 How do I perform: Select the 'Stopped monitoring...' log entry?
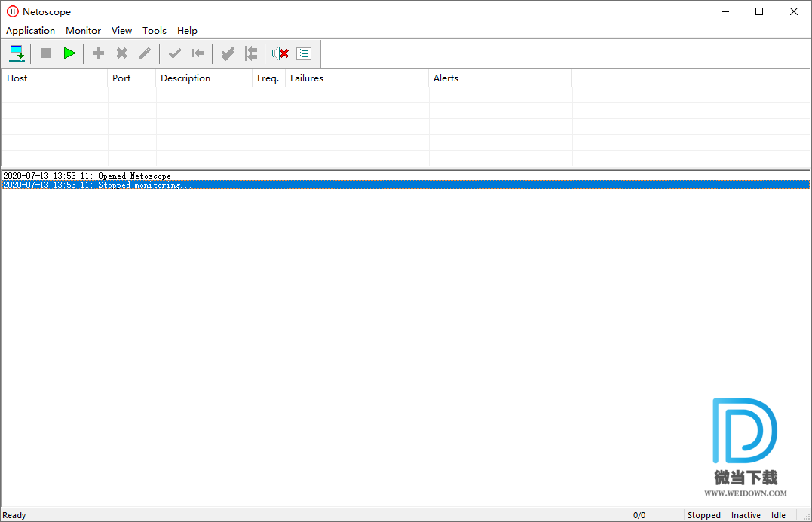click(x=406, y=185)
